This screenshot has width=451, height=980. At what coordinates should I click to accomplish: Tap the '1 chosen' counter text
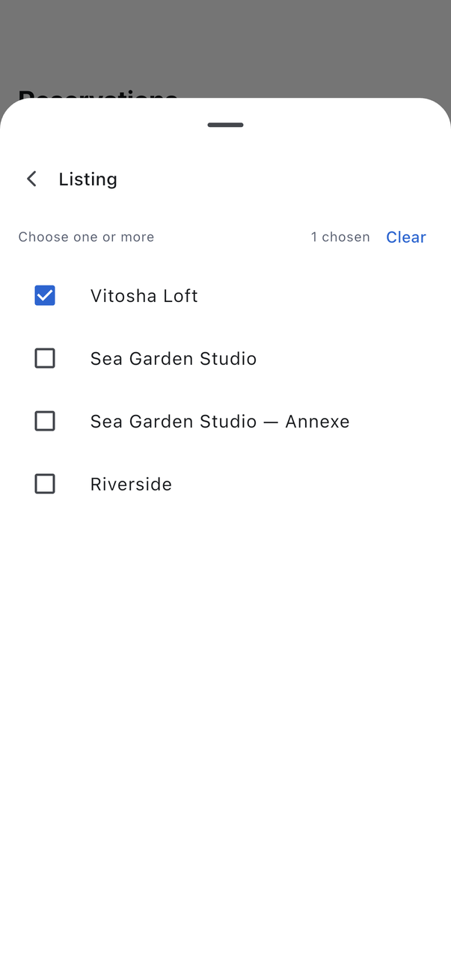[x=340, y=237]
